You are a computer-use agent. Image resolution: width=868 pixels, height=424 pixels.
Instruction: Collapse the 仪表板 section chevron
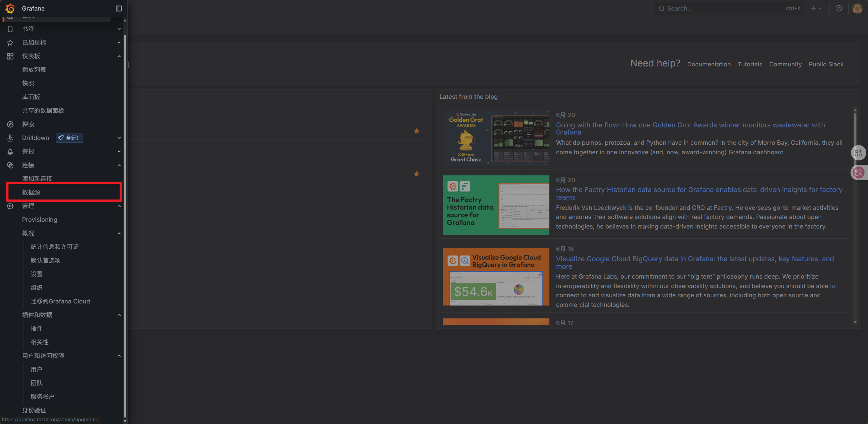(119, 56)
